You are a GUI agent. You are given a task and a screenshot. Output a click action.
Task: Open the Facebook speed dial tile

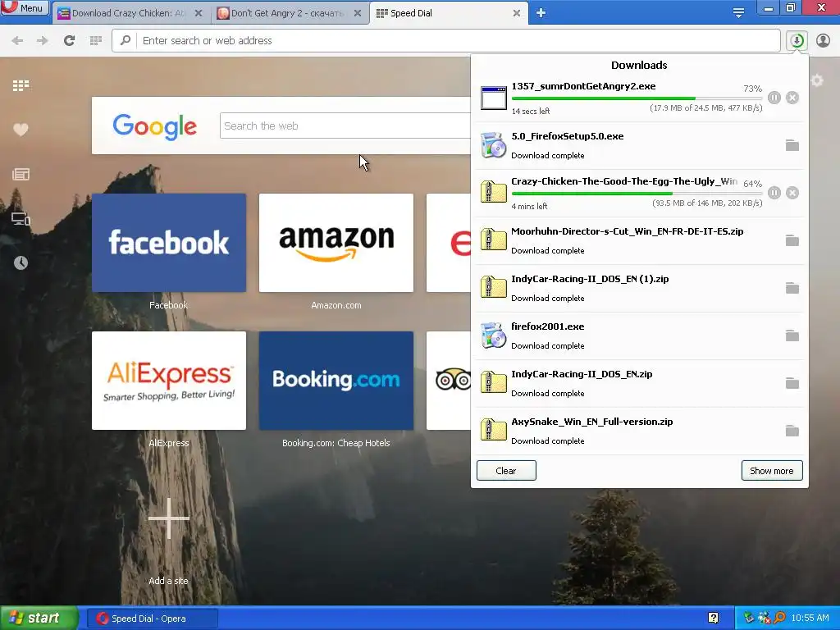[x=169, y=243]
